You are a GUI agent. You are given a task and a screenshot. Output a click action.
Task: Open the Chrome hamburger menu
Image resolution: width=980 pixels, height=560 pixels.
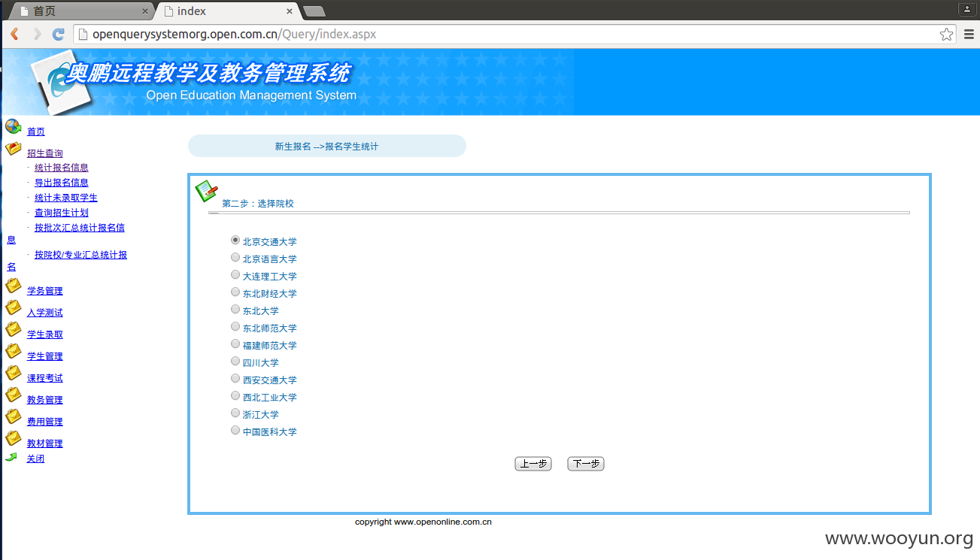[x=969, y=34]
